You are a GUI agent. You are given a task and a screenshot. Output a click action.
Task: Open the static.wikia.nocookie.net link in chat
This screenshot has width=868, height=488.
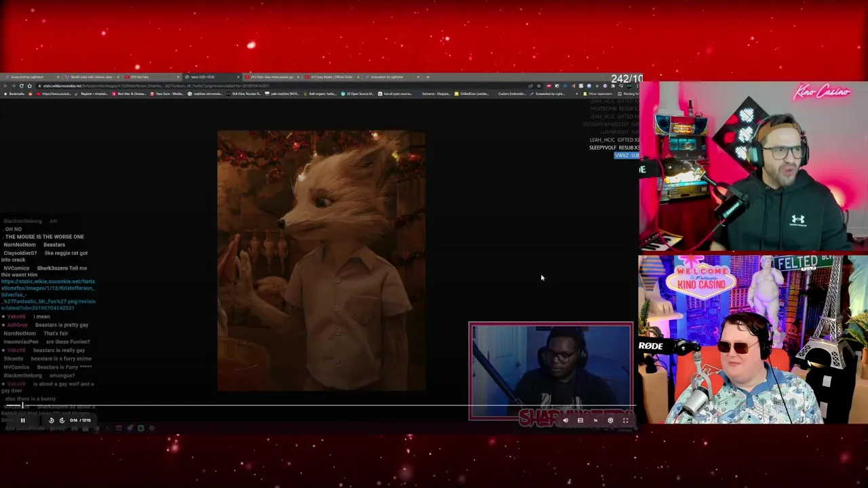[x=48, y=294]
